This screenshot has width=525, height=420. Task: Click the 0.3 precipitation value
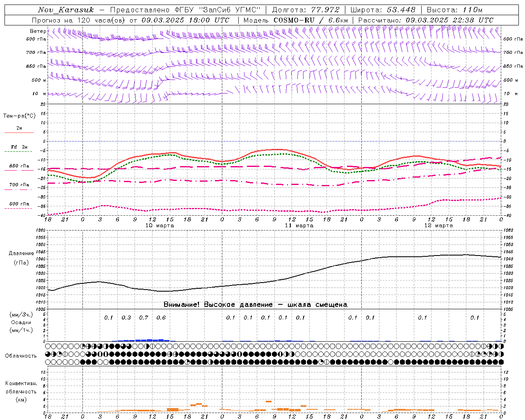click(x=126, y=317)
